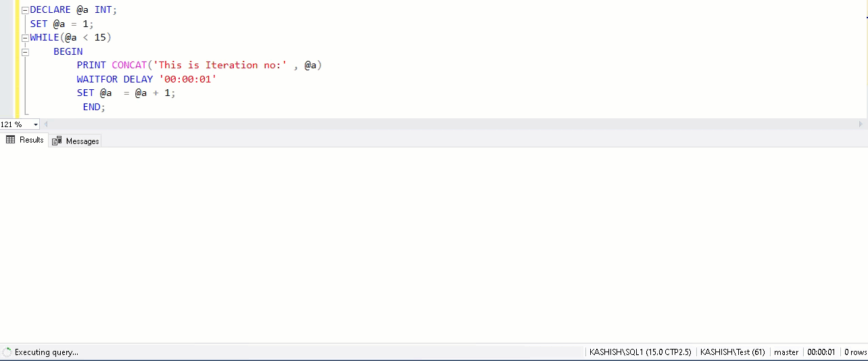
Task: Click the WHILE keyword
Action: [x=45, y=37]
